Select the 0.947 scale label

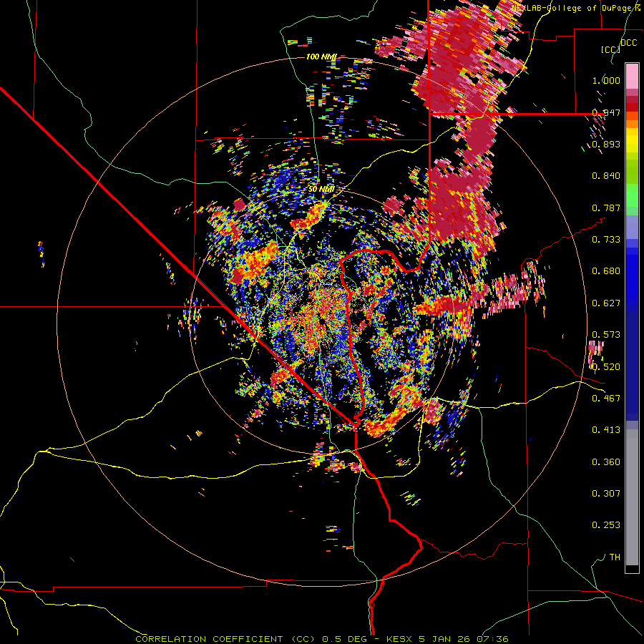606,112
